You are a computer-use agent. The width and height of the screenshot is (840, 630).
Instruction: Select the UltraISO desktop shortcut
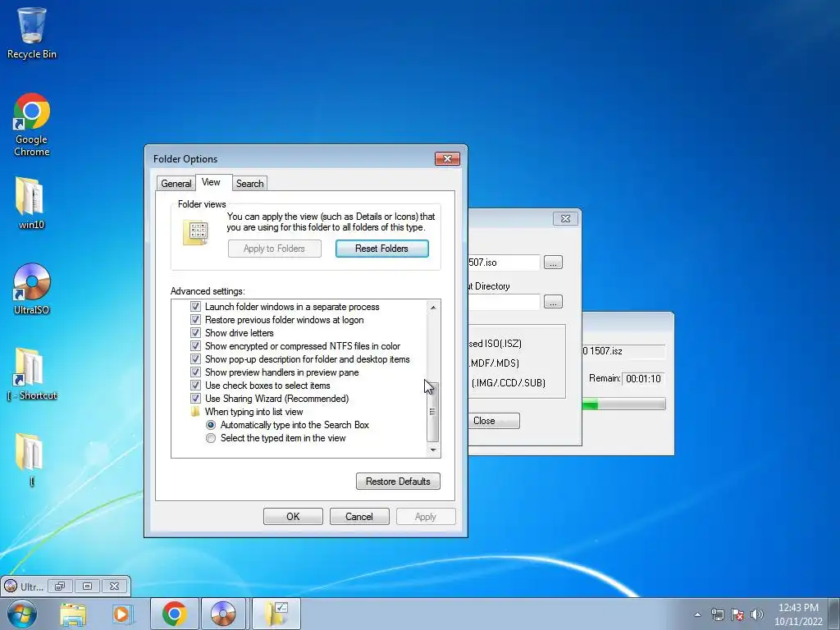pos(31,288)
